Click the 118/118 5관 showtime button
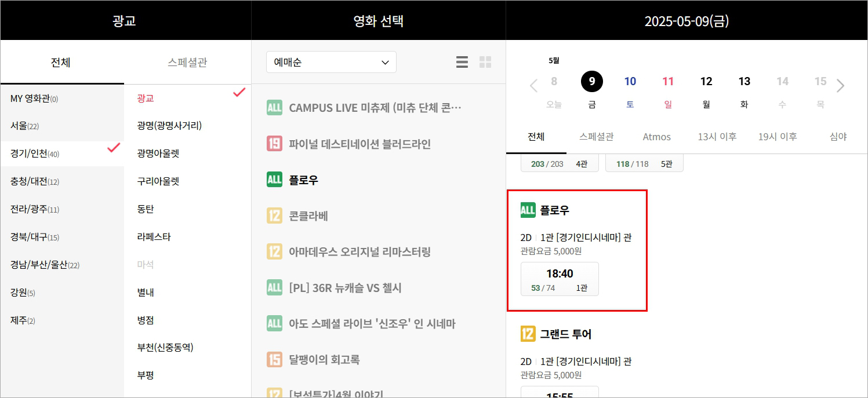This screenshot has height=398, width=868. click(x=644, y=163)
